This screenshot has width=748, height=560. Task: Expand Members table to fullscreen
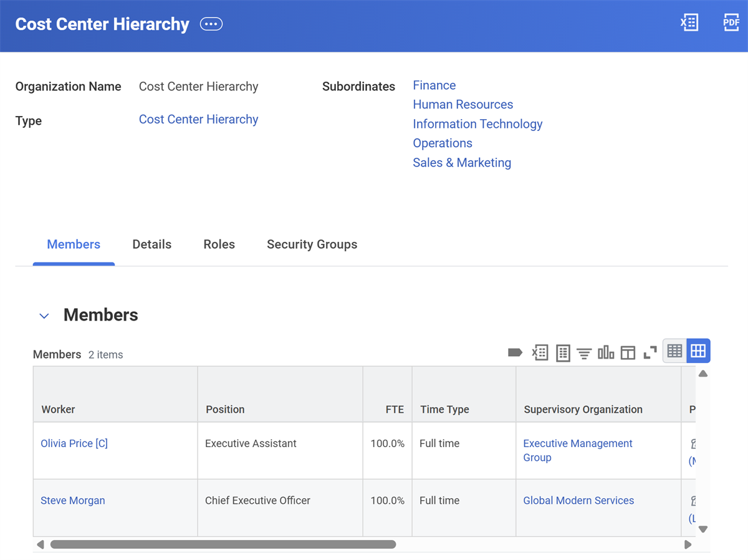pyautogui.click(x=650, y=353)
